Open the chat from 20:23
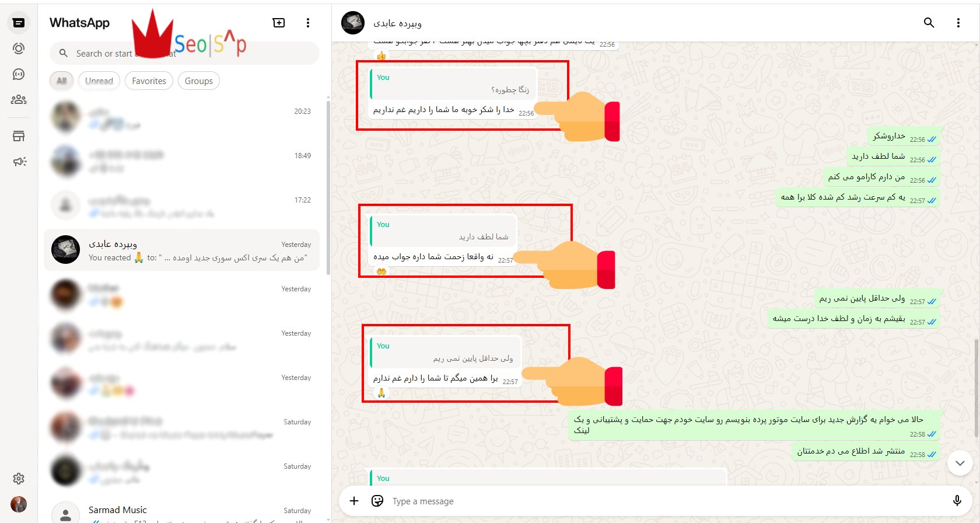980x523 pixels. tap(182, 117)
